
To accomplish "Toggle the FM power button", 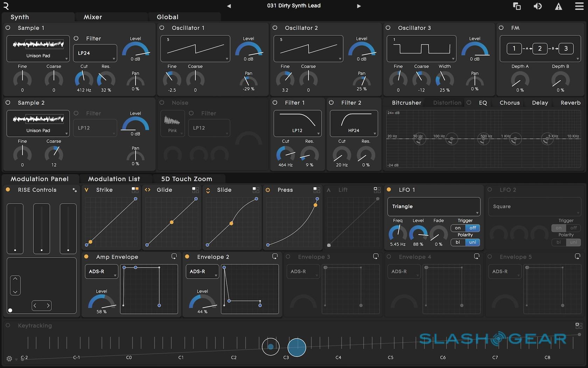I will point(501,28).
